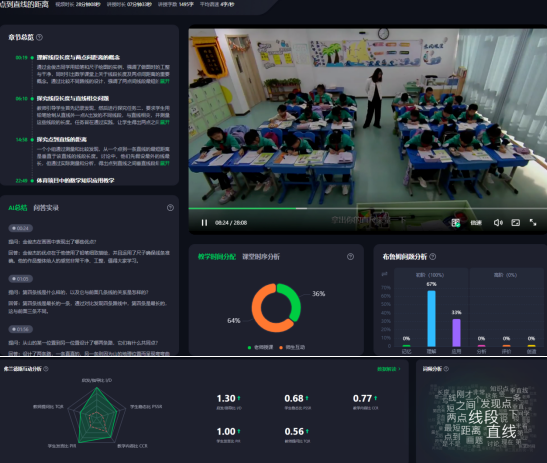Toggle the green legend item of donut chart
This screenshot has height=463, width=547.
pos(260,348)
